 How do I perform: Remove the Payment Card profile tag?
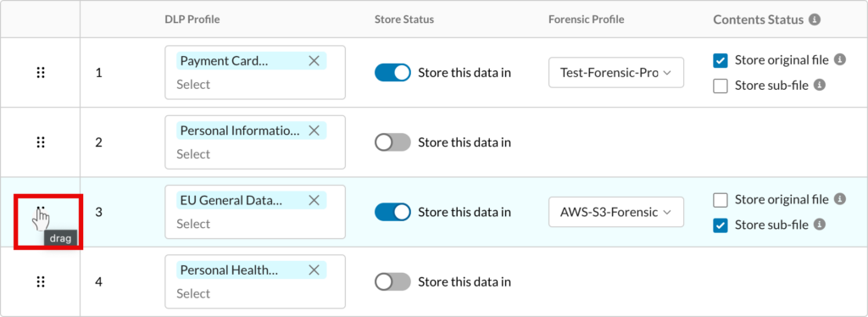[x=314, y=61]
